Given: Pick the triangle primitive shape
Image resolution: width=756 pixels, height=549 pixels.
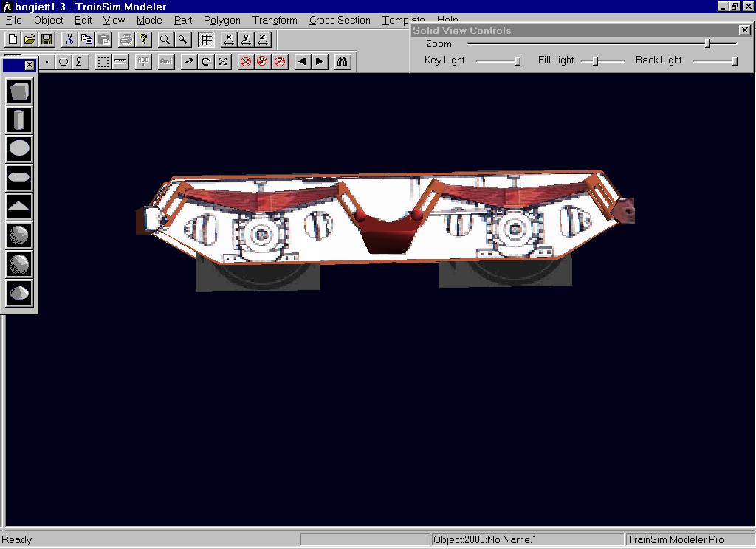Looking at the screenshot, I should [19, 207].
